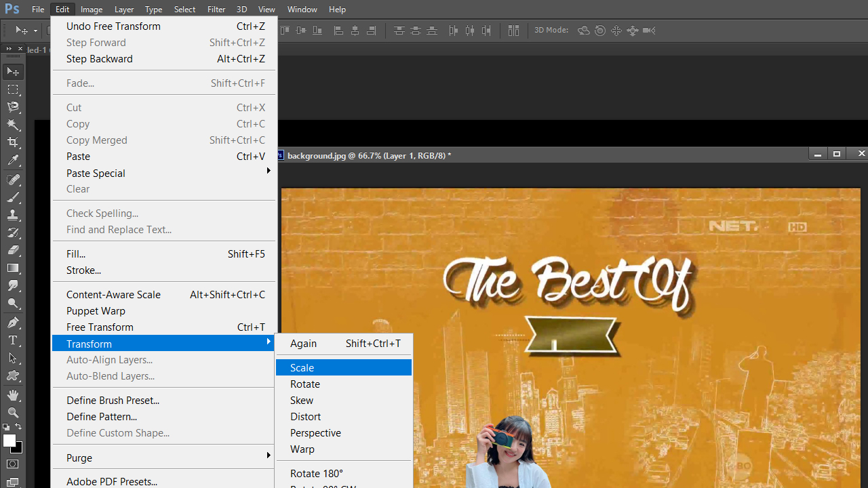Select the Path Selection tool
This screenshot has width=868, height=488.
[x=13, y=358]
